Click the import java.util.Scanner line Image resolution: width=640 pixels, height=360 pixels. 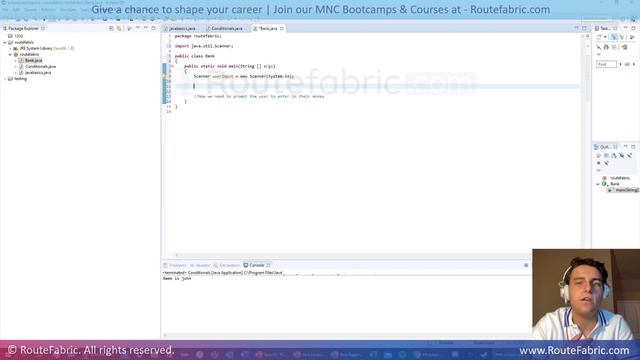click(x=204, y=46)
